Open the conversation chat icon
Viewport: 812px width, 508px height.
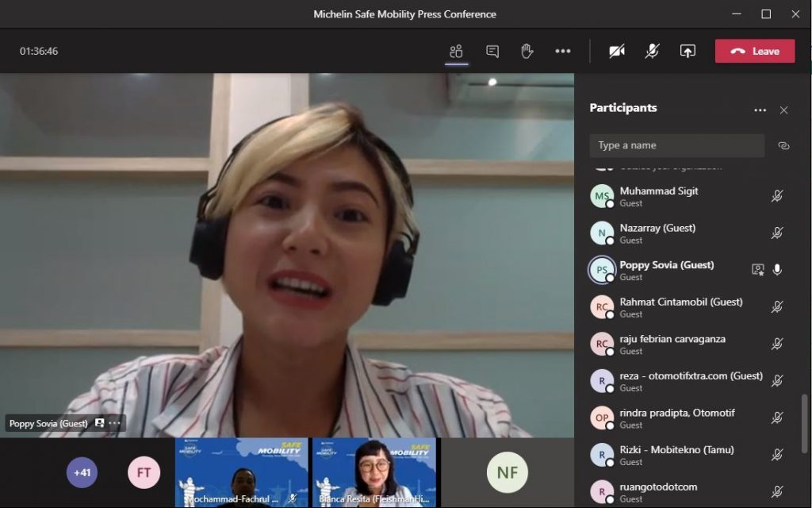pyautogui.click(x=492, y=52)
